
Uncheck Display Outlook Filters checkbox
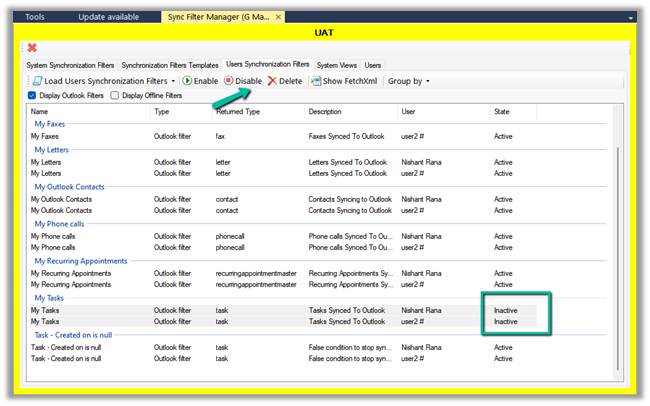[33, 96]
